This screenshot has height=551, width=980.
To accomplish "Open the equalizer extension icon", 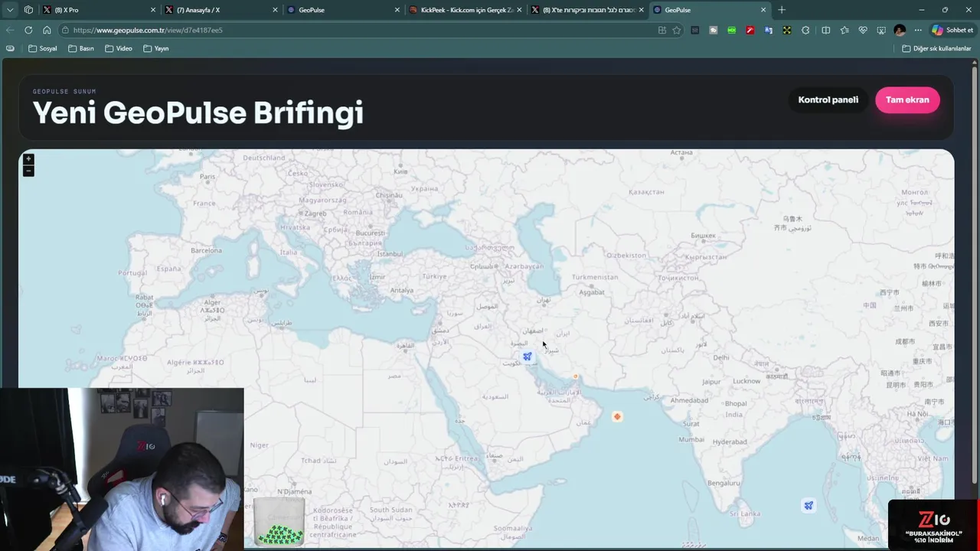I will click(695, 30).
